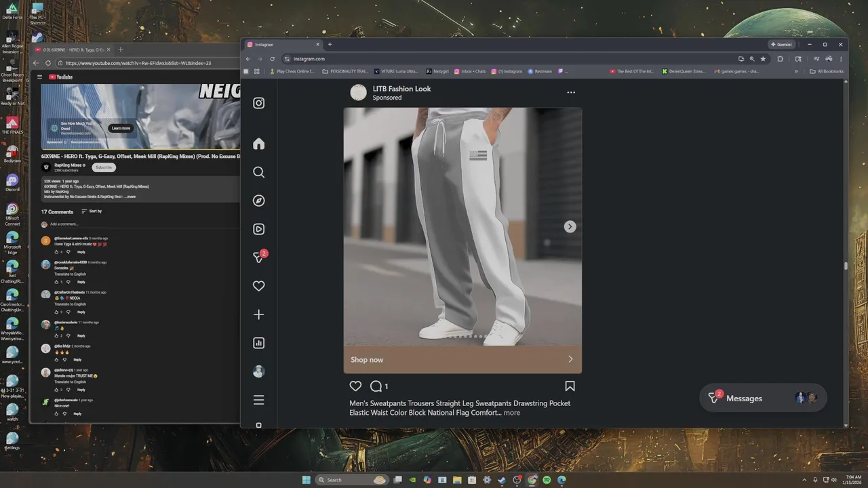The width and height of the screenshot is (868, 488).
Task: Select the Instagram browser tab
Action: coord(282,45)
